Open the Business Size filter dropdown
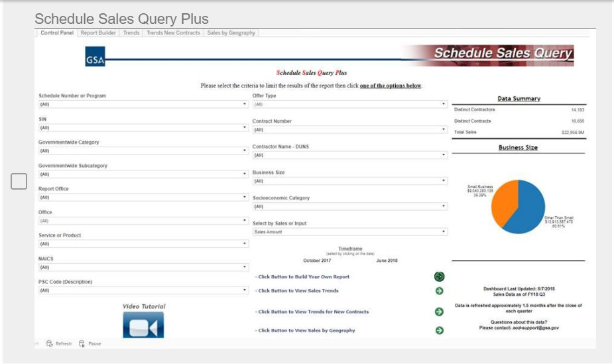 [350, 181]
